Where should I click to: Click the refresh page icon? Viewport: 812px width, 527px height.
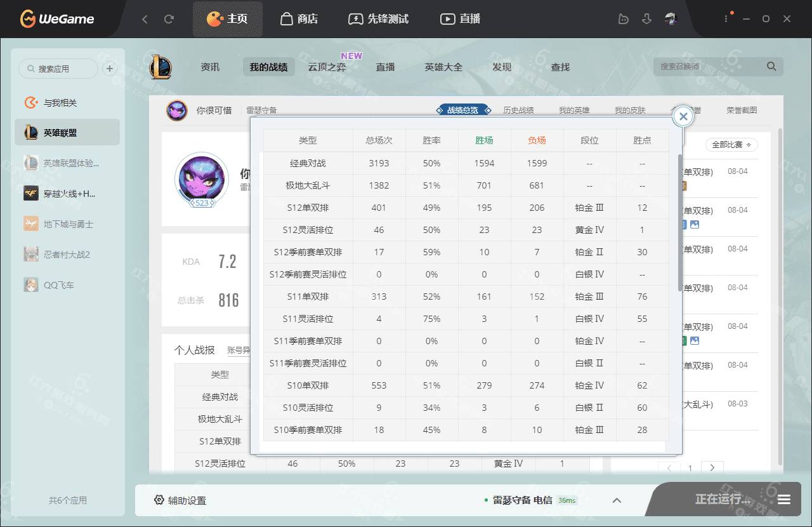169,19
